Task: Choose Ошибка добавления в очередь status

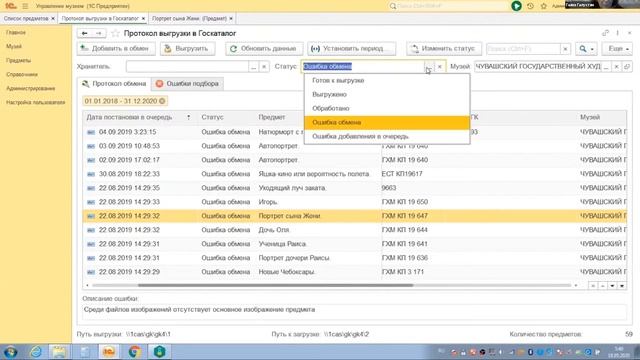Action: (x=387, y=136)
